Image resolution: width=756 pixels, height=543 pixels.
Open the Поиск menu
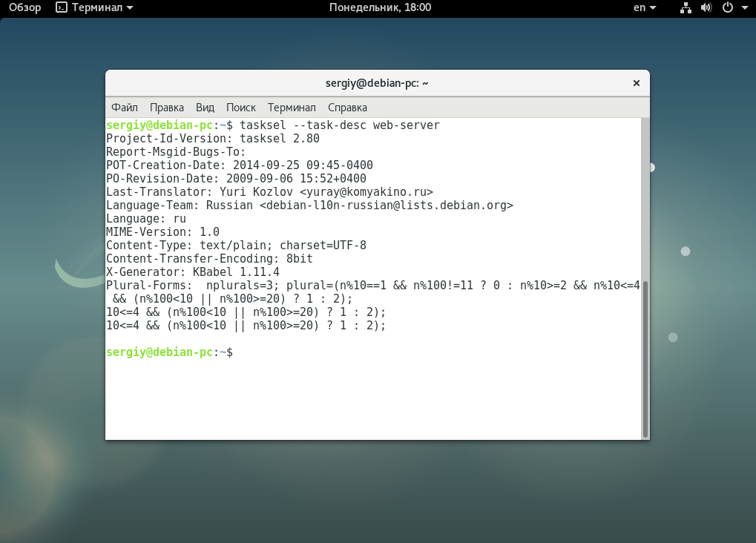(x=241, y=108)
